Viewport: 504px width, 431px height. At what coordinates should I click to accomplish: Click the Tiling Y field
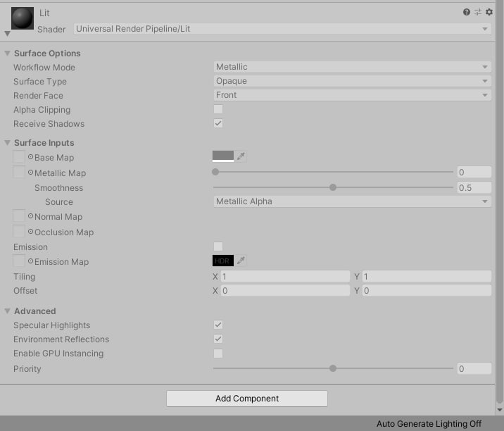pyautogui.click(x=427, y=277)
